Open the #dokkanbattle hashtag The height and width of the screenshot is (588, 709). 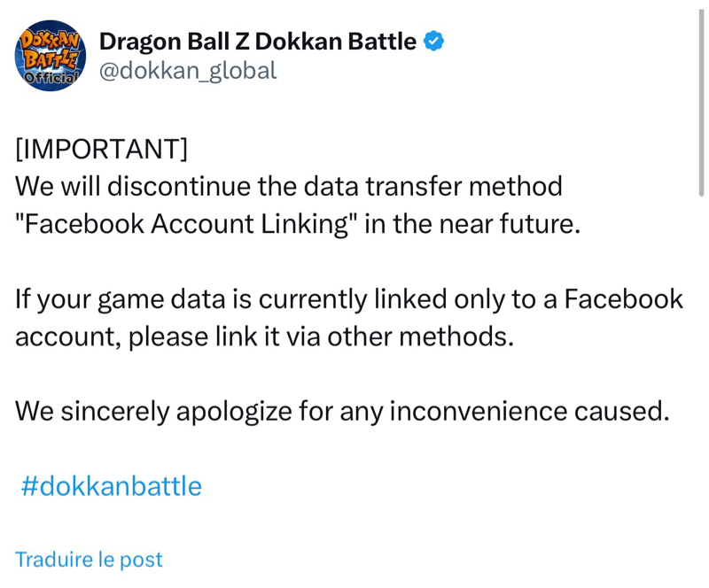[111, 485]
